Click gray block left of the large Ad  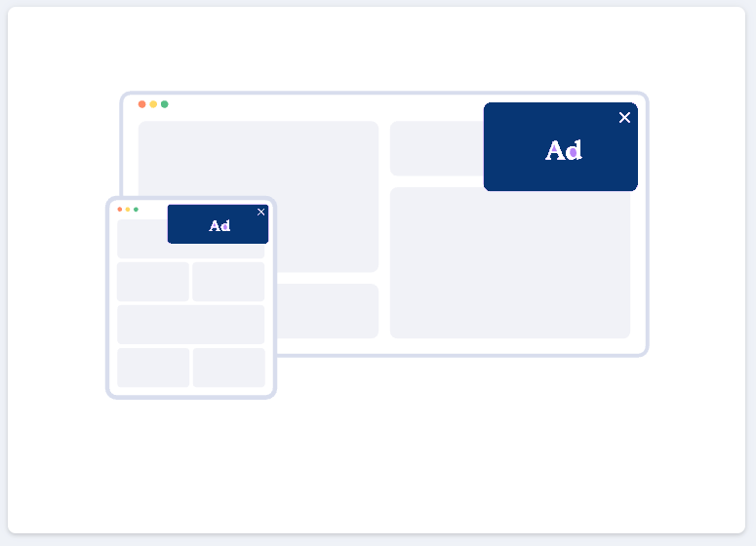point(436,148)
